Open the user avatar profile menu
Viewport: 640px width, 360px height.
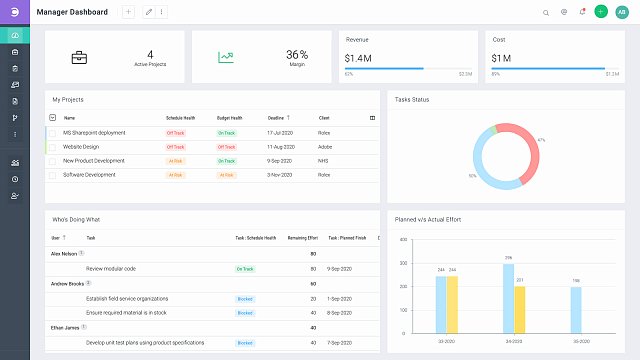click(622, 12)
